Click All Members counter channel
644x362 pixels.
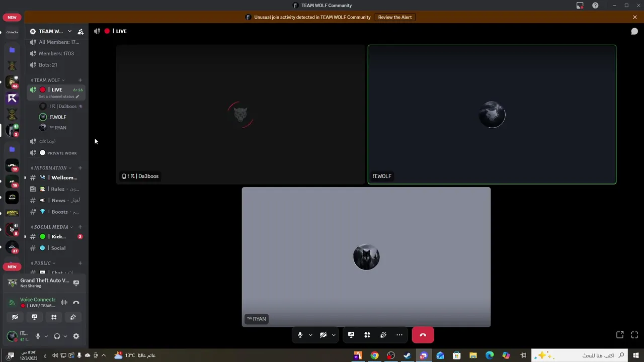click(x=56, y=42)
